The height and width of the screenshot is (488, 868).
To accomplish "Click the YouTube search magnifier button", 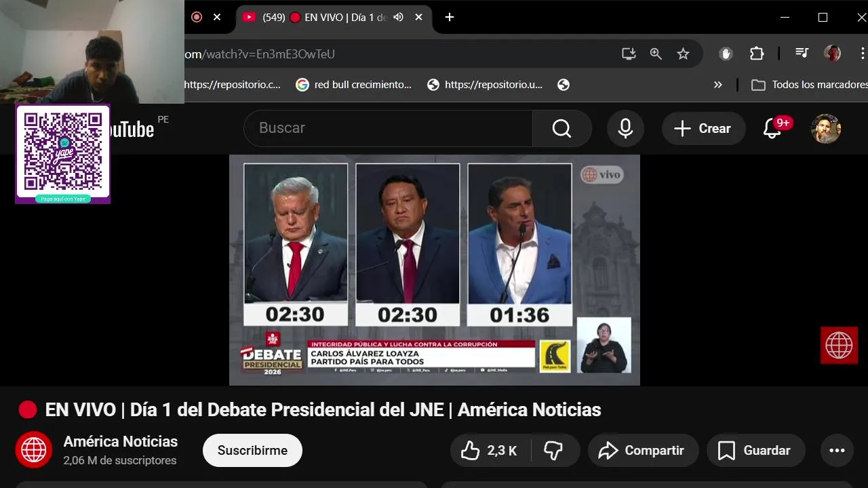I will [x=561, y=128].
